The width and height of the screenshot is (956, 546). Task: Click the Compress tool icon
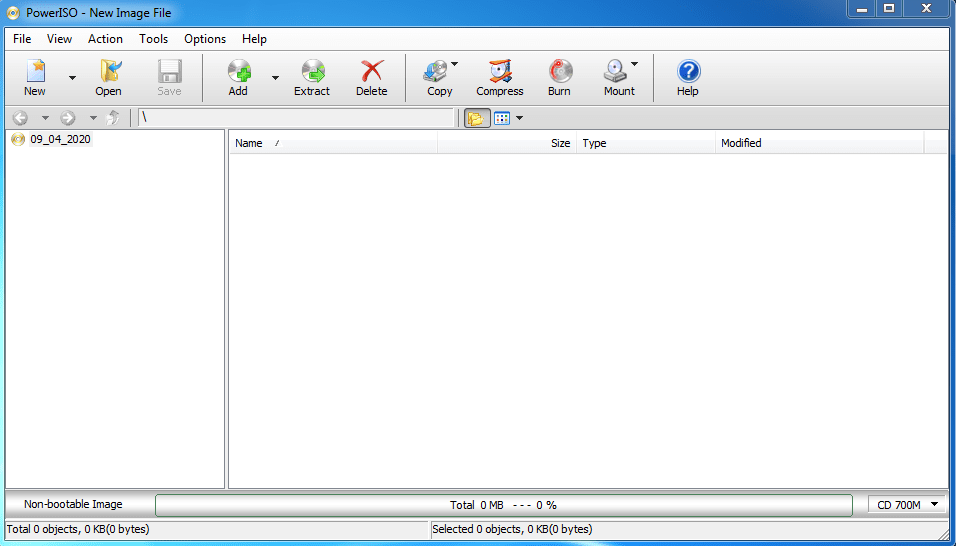coord(499,77)
